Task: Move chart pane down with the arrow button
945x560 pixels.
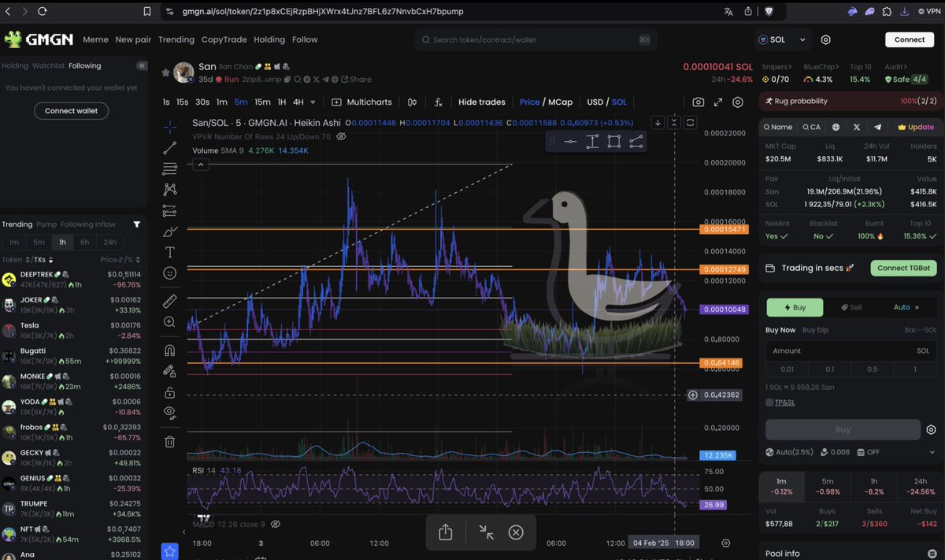Action: (658, 122)
